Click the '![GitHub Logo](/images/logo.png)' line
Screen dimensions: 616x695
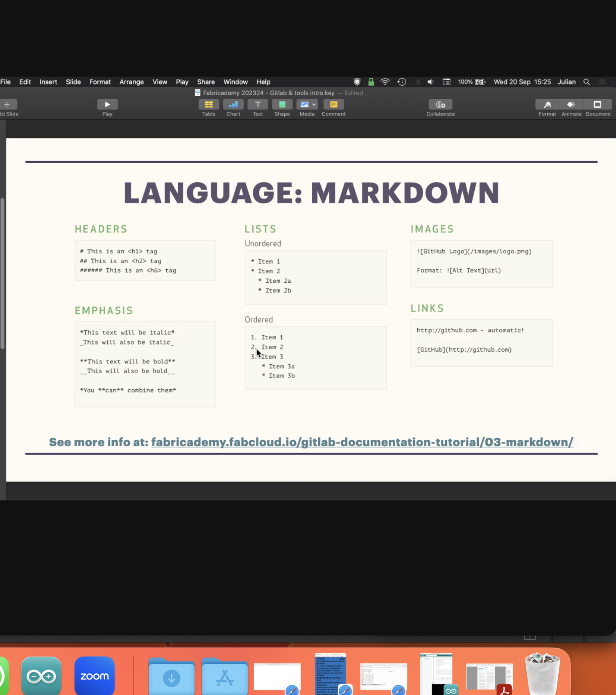(474, 251)
